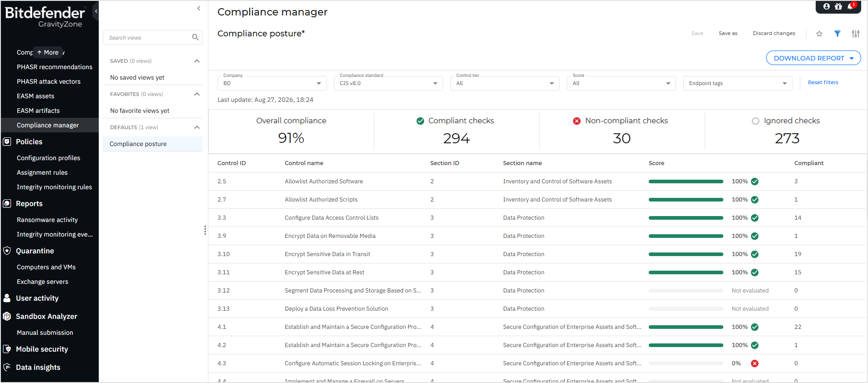Image resolution: width=868 pixels, height=383 pixels.
Task: Open Exchange servers quarantine
Action: tap(42, 282)
